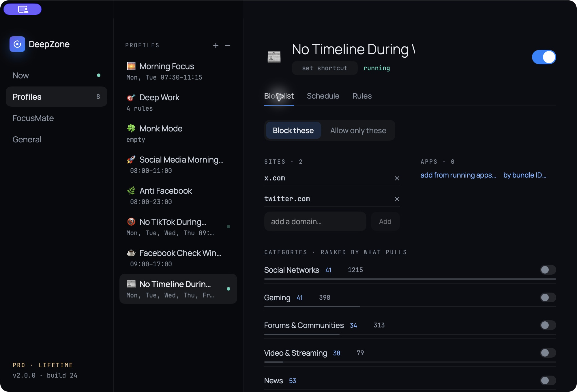Remove x.com from the sites list
The image size is (577, 392).
397,178
